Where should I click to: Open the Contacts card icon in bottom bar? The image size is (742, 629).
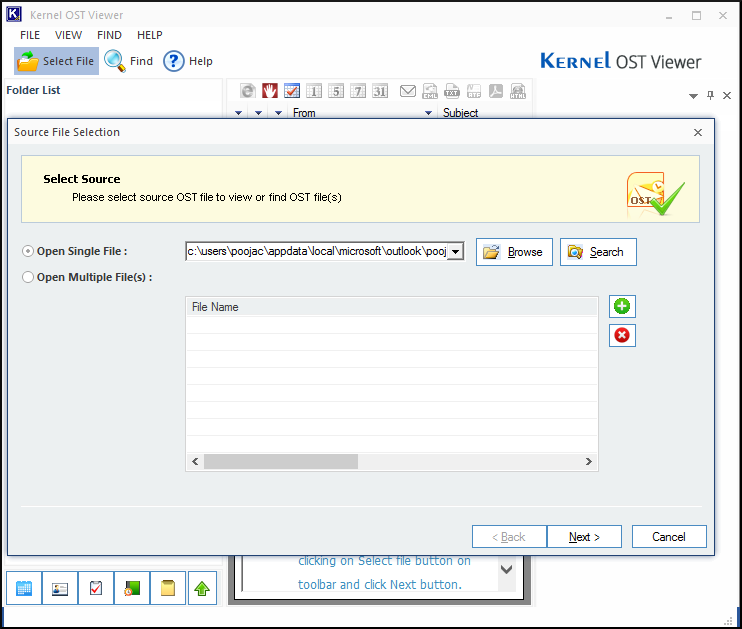click(60, 588)
